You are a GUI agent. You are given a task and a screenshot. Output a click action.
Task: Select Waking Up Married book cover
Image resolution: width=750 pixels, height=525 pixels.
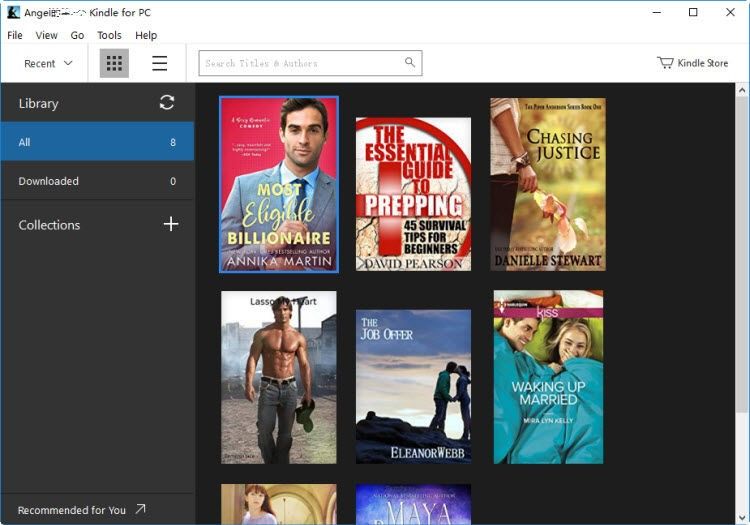click(548, 377)
